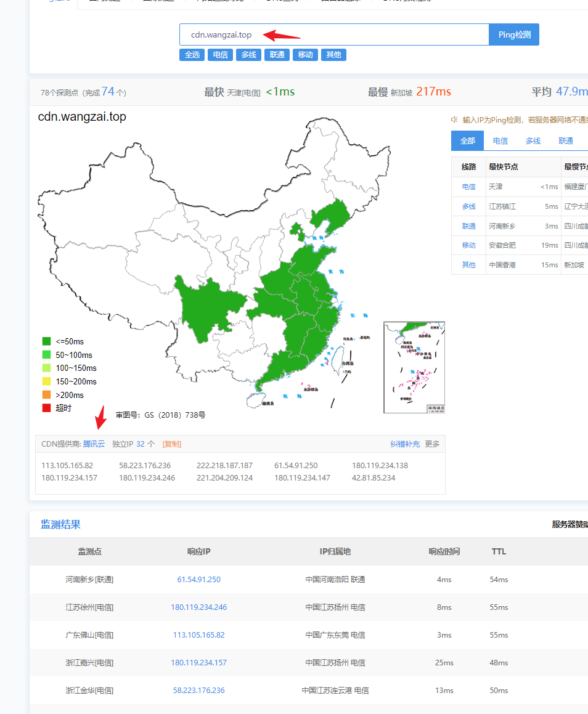Click the [复制] link to copy IPs
Image resolution: width=588 pixels, height=714 pixels.
click(x=171, y=444)
